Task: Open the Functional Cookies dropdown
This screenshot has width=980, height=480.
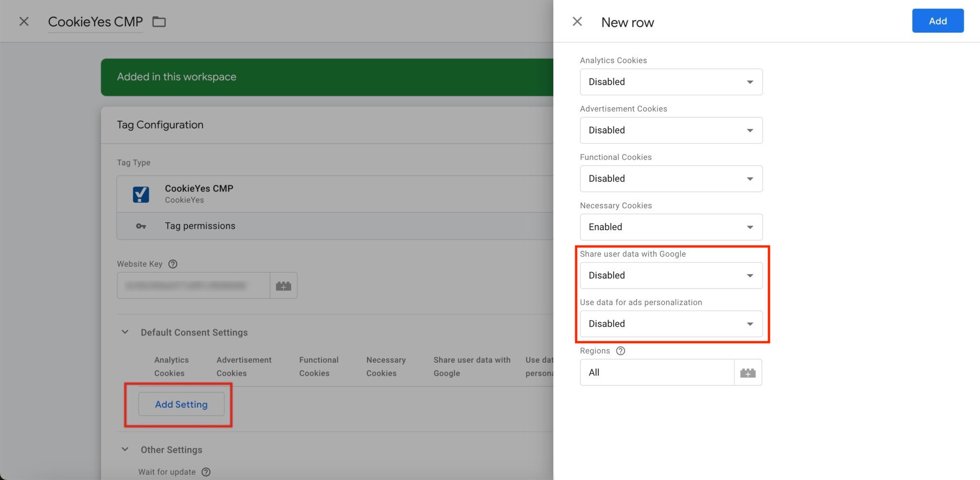Action: pos(671,179)
